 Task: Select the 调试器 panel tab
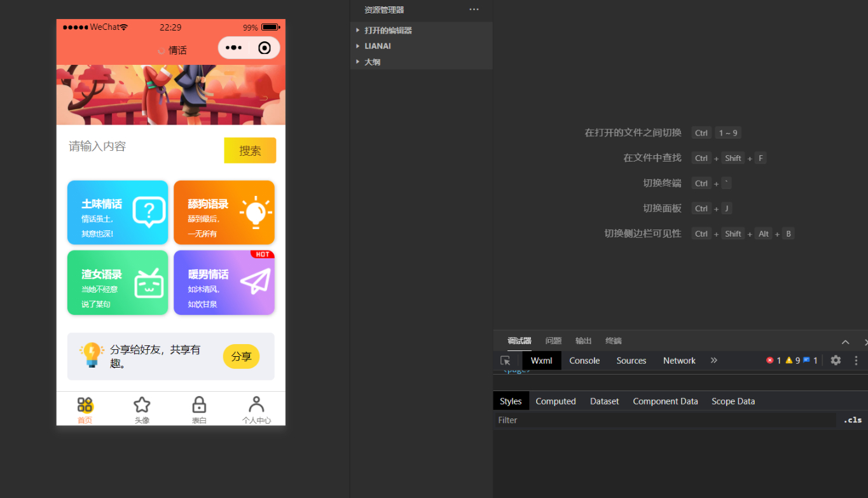(x=520, y=341)
